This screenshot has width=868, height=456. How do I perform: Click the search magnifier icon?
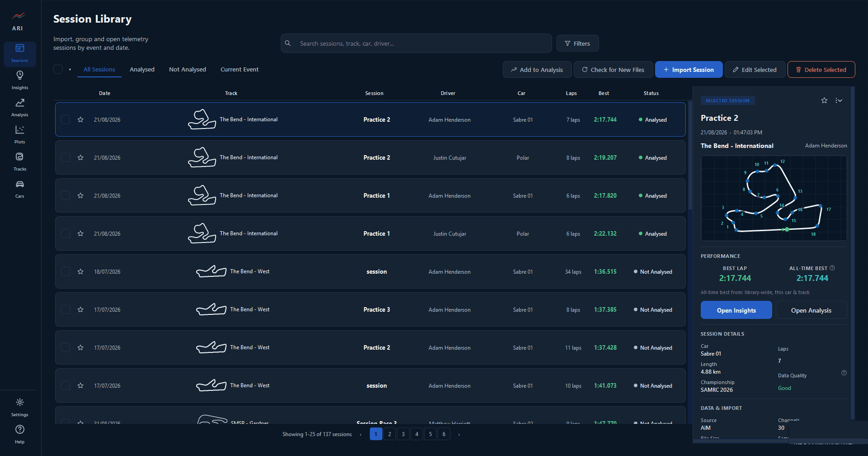pyautogui.click(x=288, y=43)
